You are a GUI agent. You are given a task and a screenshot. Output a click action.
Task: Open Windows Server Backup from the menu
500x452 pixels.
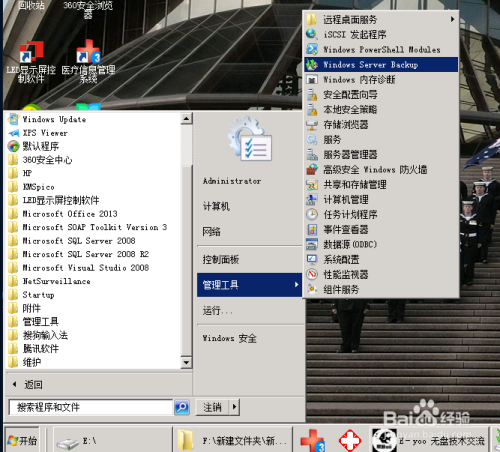pos(381,65)
